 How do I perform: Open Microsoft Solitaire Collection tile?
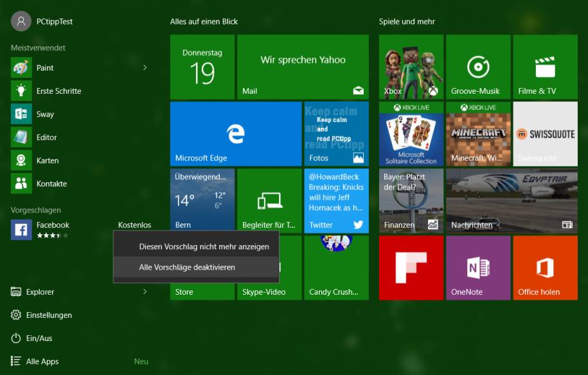pos(411,134)
